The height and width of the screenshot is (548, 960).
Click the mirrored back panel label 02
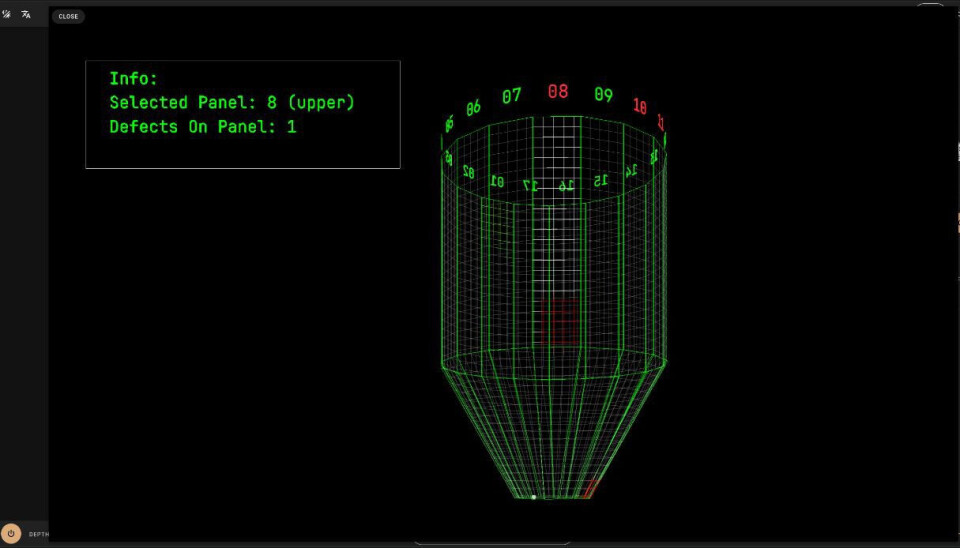(468, 172)
